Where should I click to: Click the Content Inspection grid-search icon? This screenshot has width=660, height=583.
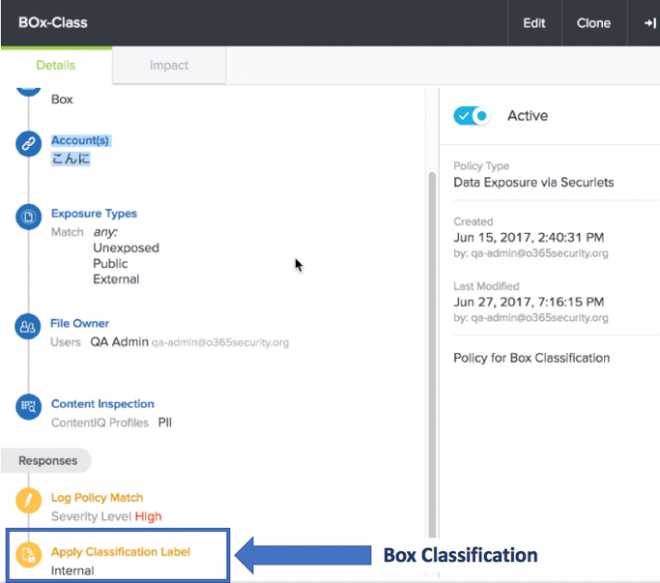28,407
